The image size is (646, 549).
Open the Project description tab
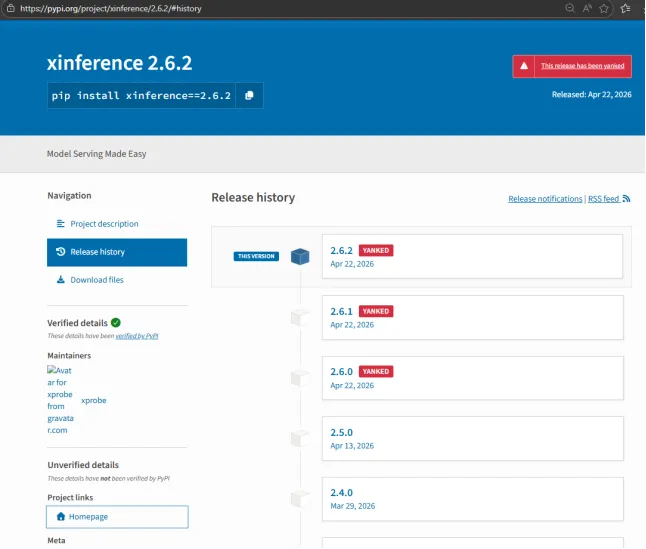point(117,224)
